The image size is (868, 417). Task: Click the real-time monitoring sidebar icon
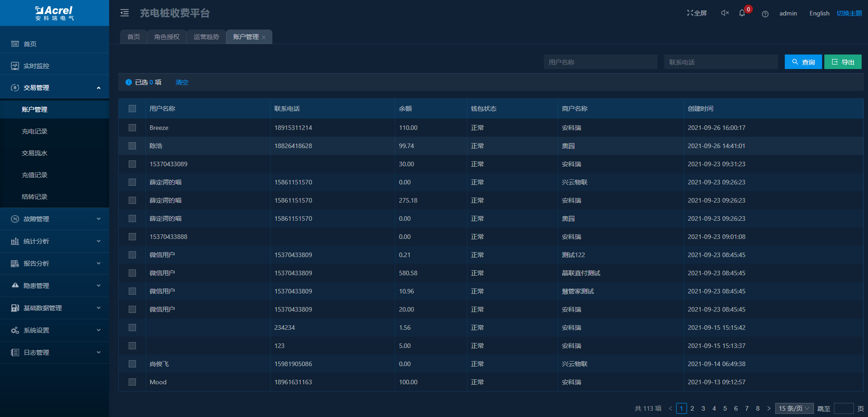(15, 66)
